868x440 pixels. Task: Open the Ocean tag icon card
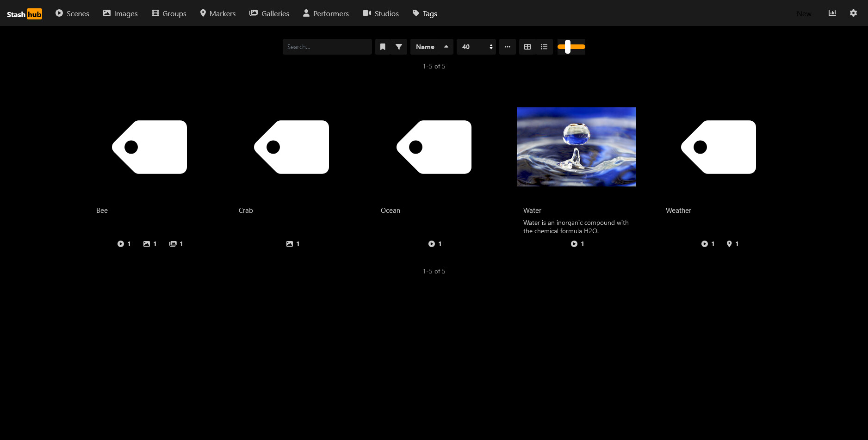tap(434, 147)
